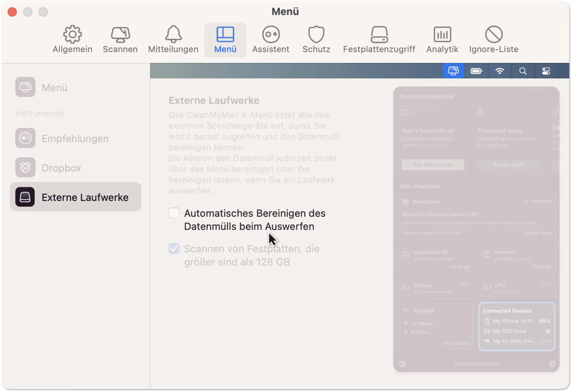Switch to the Scannen tab
572x392 pixels.
(x=120, y=40)
